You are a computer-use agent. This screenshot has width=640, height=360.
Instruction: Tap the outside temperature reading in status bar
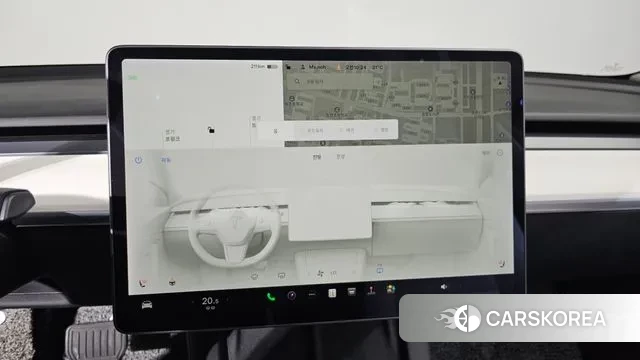tap(378, 67)
